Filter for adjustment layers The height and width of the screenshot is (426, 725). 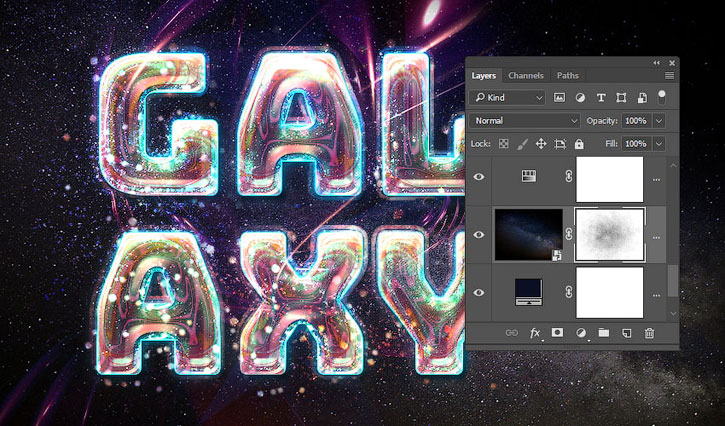pyautogui.click(x=580, y=98)
